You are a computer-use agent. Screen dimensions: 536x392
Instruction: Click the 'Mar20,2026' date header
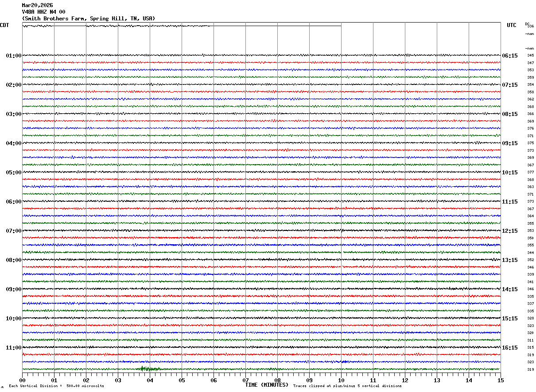(37, 5)
